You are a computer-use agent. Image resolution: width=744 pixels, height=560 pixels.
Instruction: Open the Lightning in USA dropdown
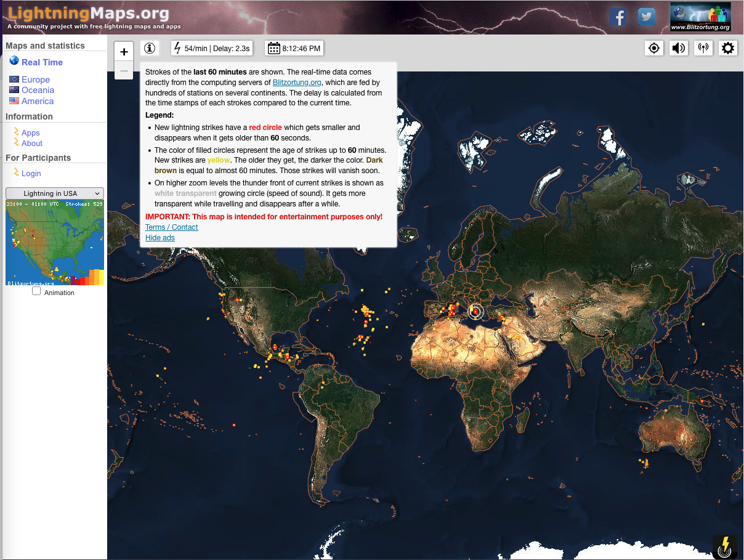click(54, 193)
